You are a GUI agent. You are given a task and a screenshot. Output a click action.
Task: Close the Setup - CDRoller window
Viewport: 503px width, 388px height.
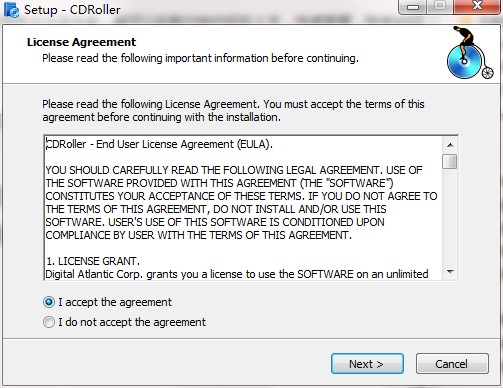[478, 6]
